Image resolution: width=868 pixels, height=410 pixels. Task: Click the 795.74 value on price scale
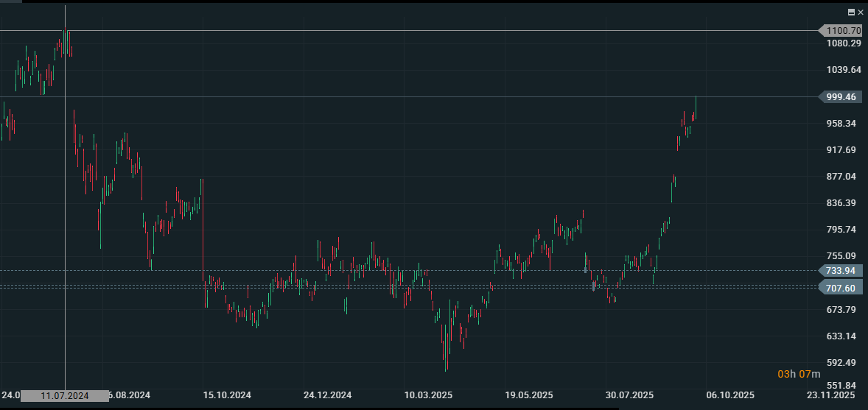click(841, 230)
